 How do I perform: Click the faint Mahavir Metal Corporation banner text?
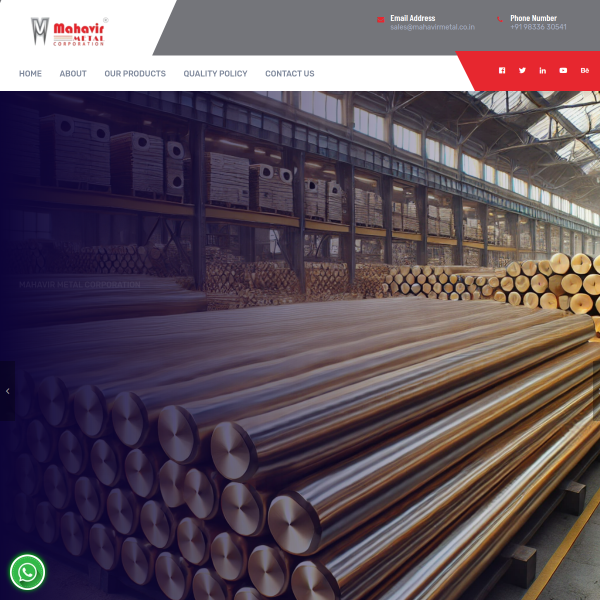click(80, 285)
